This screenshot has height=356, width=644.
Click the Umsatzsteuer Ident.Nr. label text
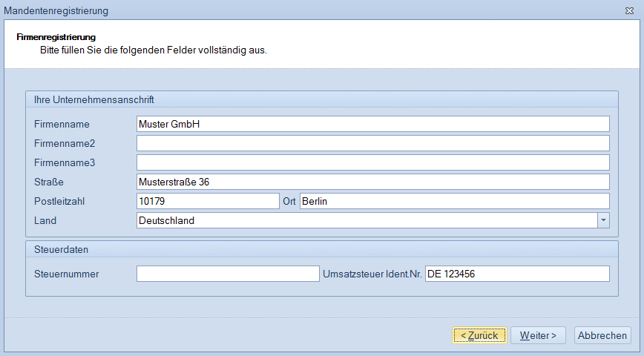(x=371, y=274)
